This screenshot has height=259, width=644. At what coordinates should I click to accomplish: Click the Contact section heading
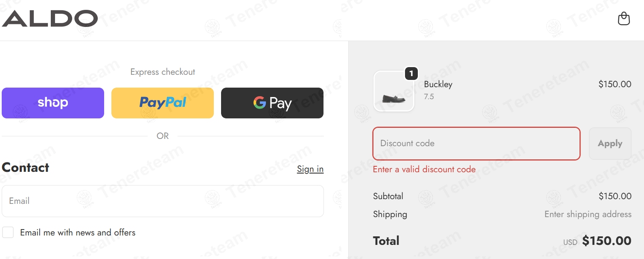(x=26, y=168)
